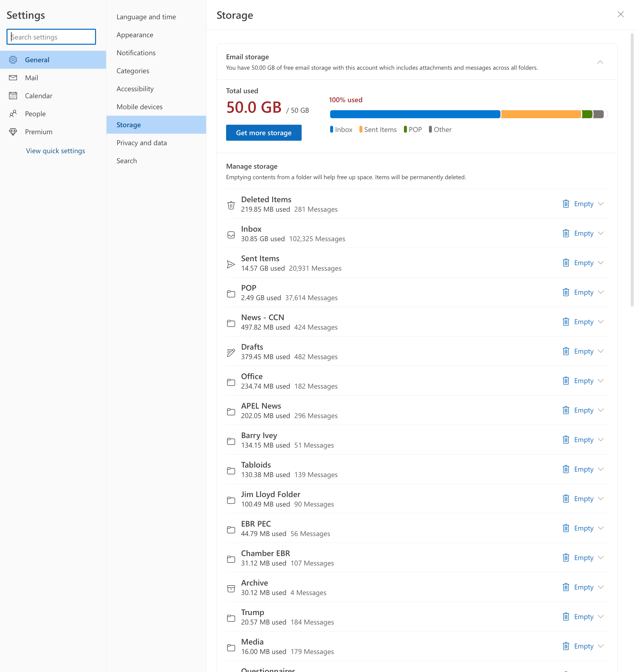Screen dimensions: 636x672
Task: Click trash icon beside Sent Items Empty
Action: point(566,262)
